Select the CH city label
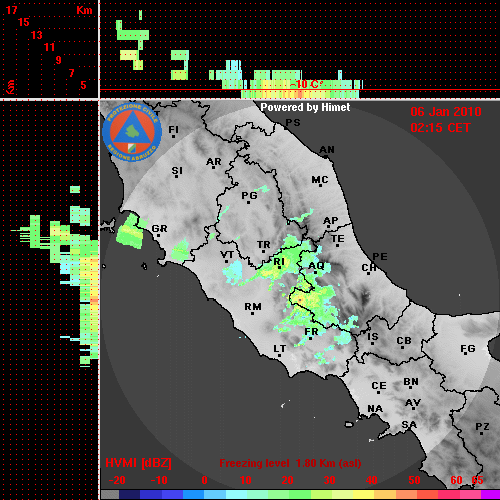The width and height of the screenshot is (500, 500). [x=369, y=268]
